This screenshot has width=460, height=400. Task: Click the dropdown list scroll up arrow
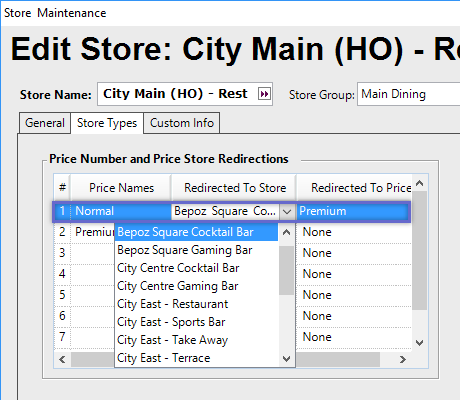[286, 232]
